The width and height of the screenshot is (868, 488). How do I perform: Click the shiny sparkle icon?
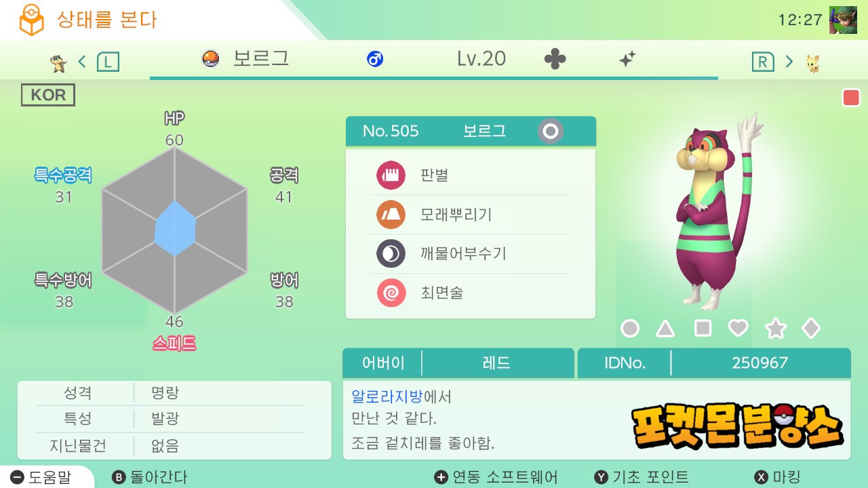[627, 60]
